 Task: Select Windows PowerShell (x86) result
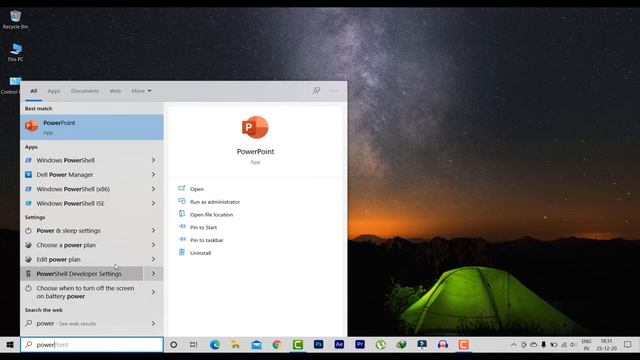[x=82, y=189]
